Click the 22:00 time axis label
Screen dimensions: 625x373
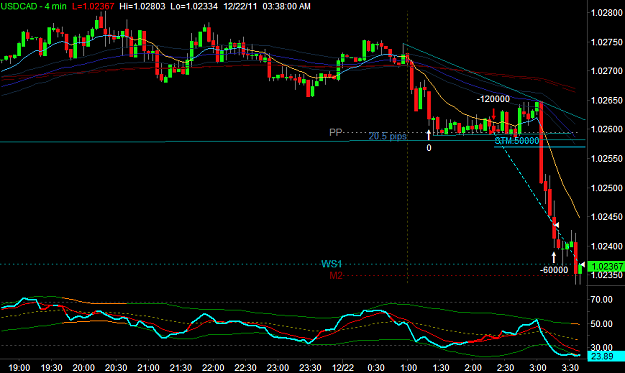click(x=213, y=367)
